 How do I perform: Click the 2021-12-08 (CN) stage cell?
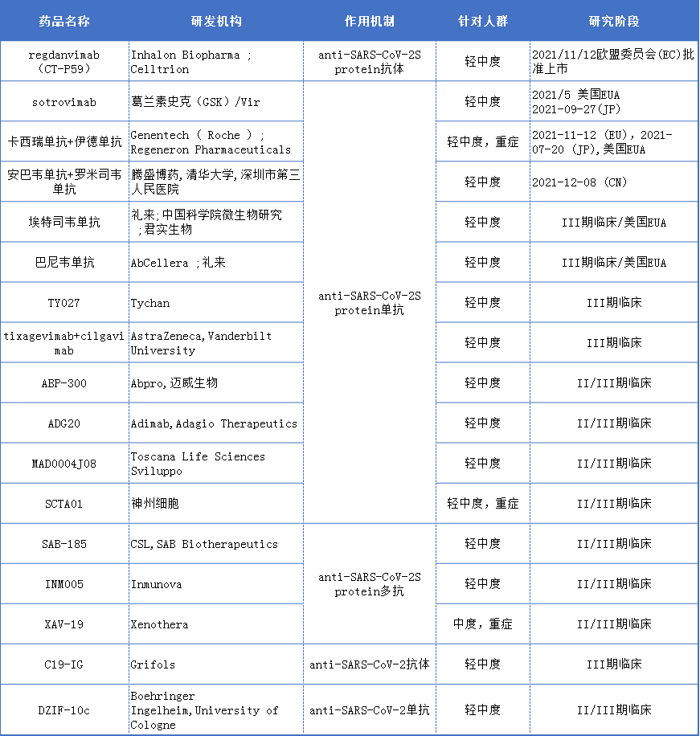(614, 182)
